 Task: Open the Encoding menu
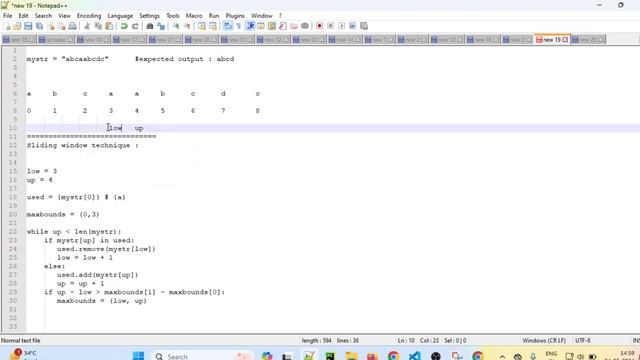tap(89, 16)
